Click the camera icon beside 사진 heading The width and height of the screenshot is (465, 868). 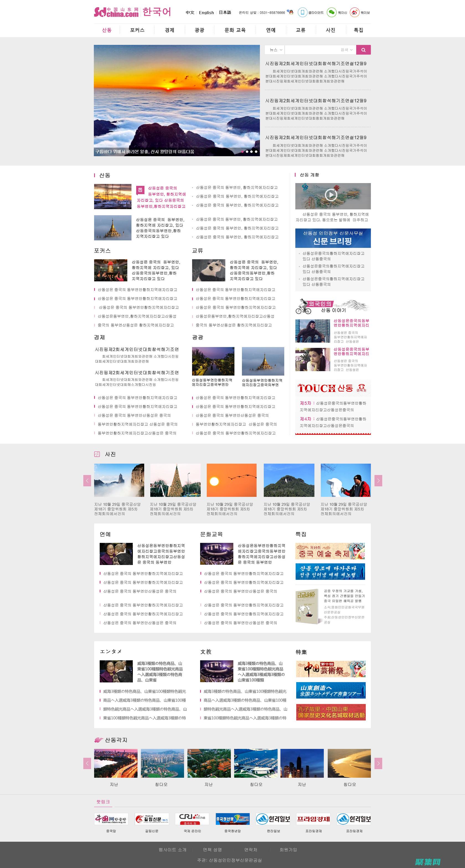click(97, 454)
